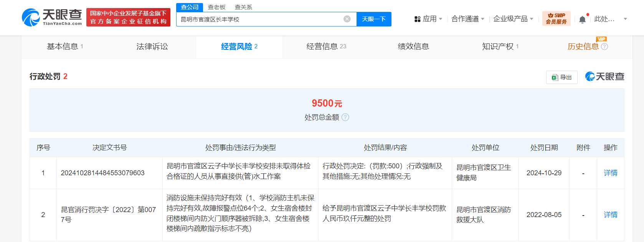
Task: Open the user account dropdown arrow
Action: tap(625, 19)
